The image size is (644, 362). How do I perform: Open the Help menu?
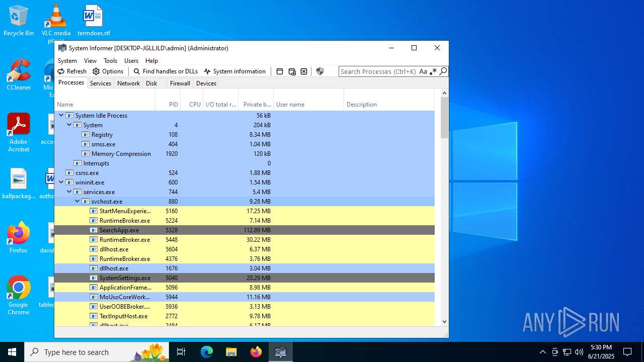151,61
